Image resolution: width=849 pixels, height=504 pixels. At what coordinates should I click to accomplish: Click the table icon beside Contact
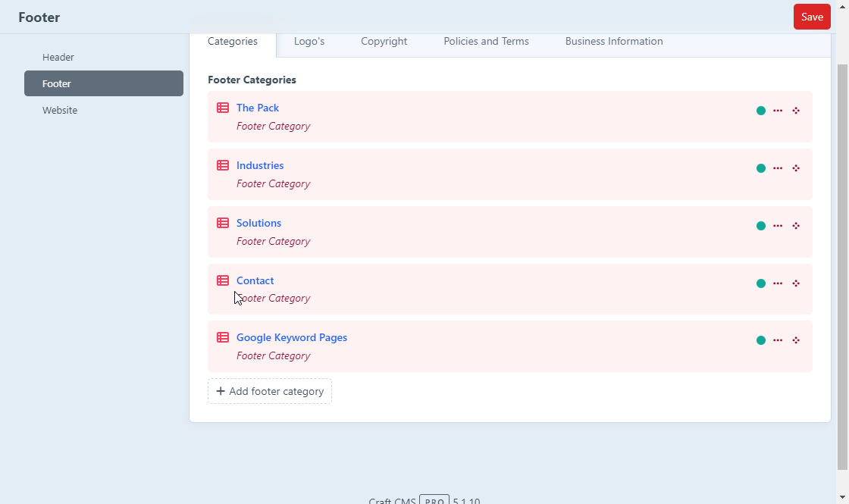point(222,280)
